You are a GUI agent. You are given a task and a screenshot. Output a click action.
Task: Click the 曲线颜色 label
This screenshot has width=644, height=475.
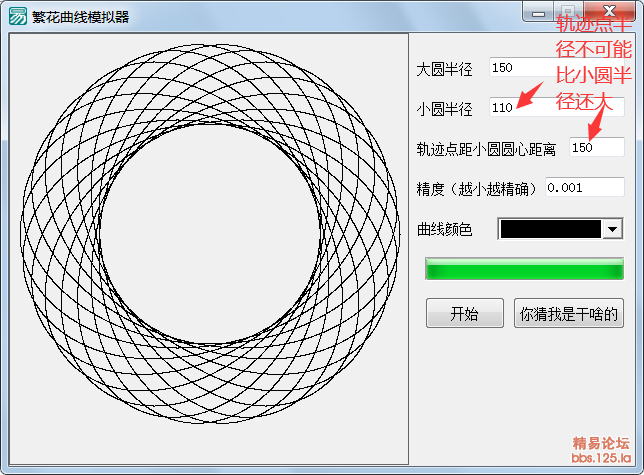[444, 229]
